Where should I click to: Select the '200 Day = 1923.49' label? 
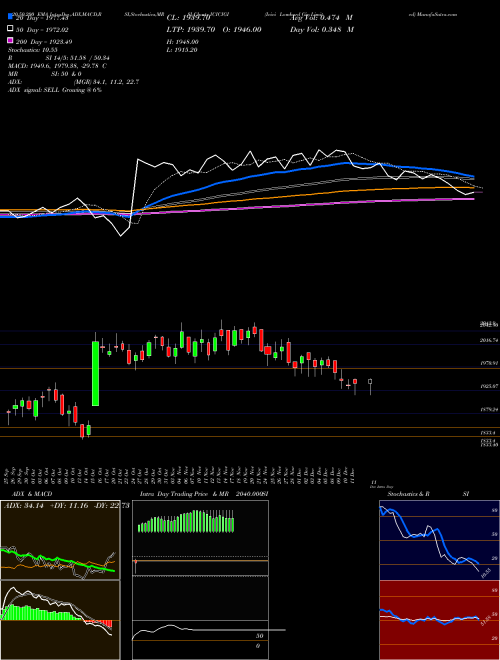click(44, 41)
